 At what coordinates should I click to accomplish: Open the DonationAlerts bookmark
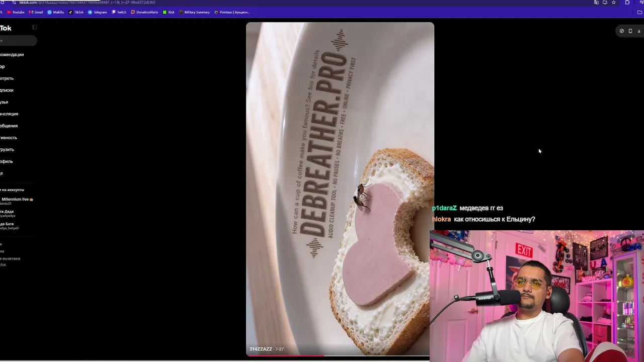[144, 12]
